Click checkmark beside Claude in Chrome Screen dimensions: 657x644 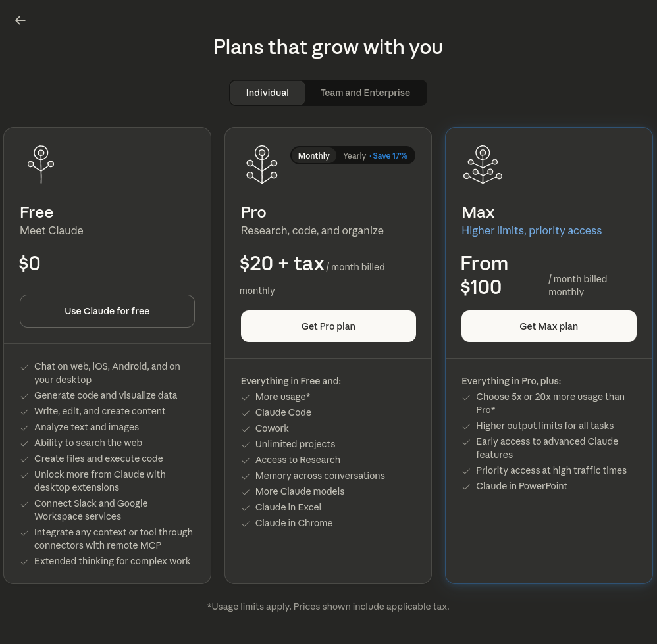pos(246,524)
